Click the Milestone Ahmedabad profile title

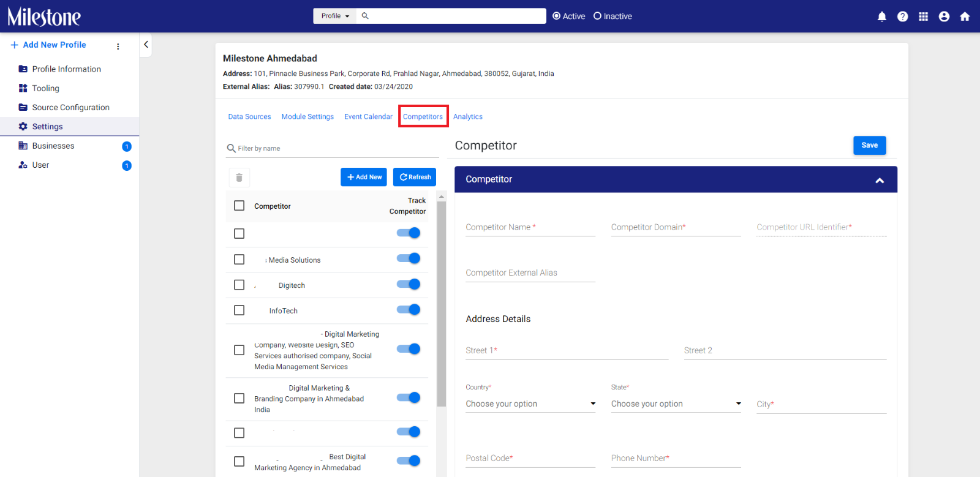270,58
